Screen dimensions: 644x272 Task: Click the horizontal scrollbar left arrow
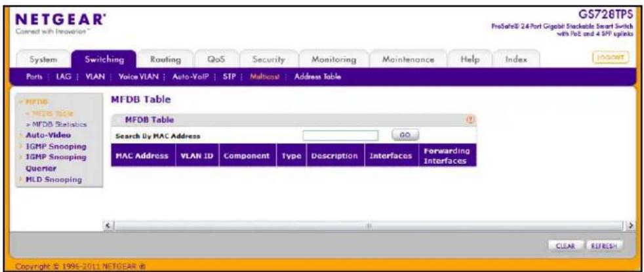click(108, 225)
